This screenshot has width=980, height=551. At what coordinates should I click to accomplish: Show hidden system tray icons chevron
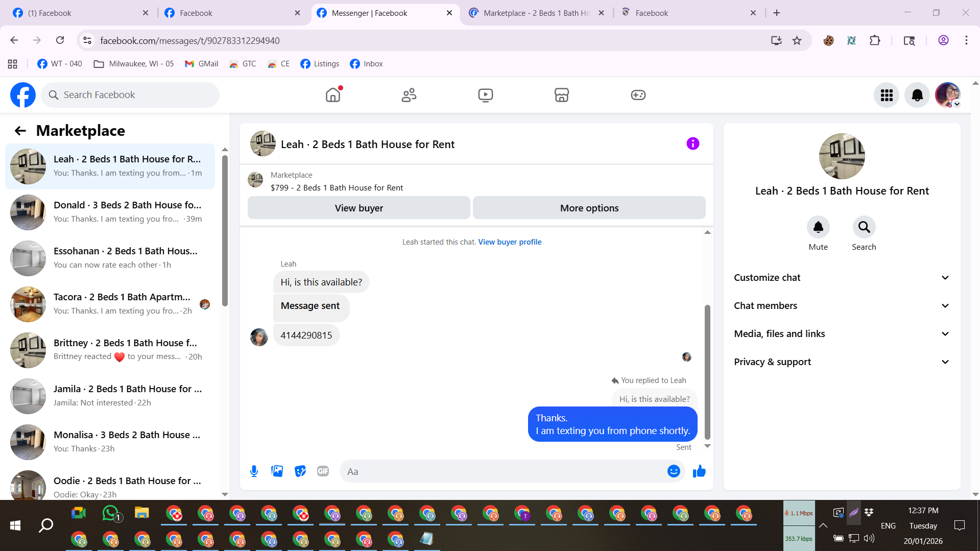(823, 525)
